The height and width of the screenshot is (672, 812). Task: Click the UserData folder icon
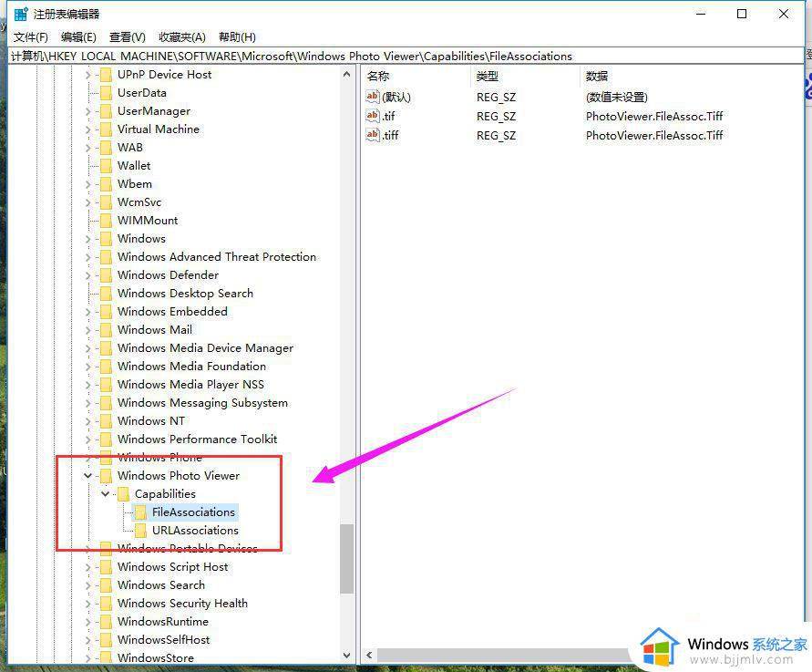[x=106, y=93]
